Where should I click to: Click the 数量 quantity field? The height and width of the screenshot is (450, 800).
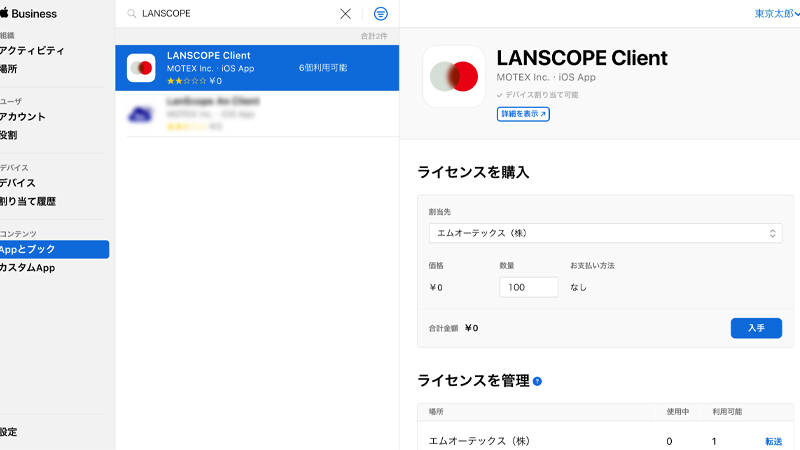529,287
